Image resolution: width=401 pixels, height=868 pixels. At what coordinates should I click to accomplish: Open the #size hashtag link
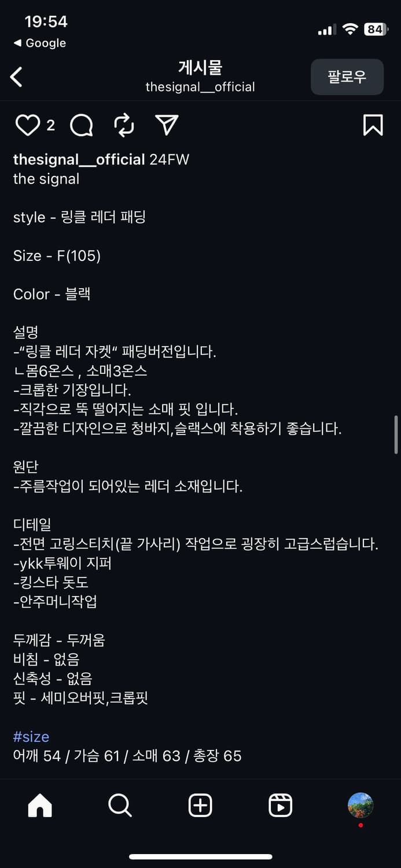point(30,736)
